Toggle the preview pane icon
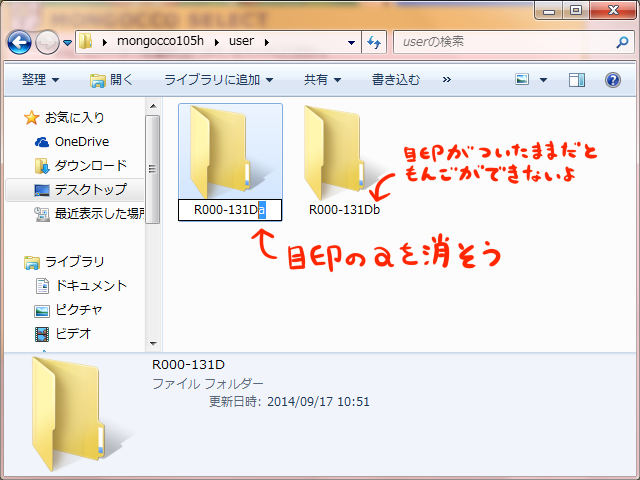Image resolution: width=640 pixels, height=480 pixels. click(576, 79)
